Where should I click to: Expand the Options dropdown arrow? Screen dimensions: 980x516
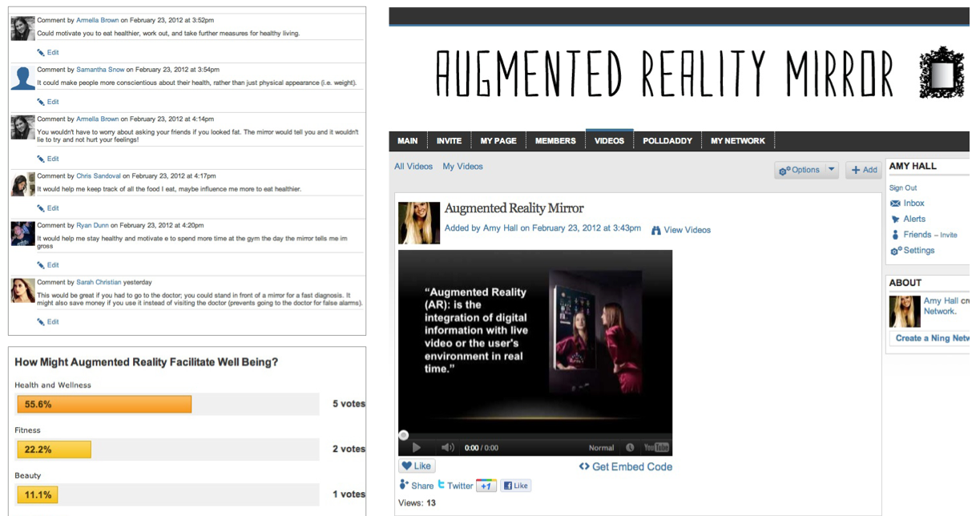coord(831,170)
